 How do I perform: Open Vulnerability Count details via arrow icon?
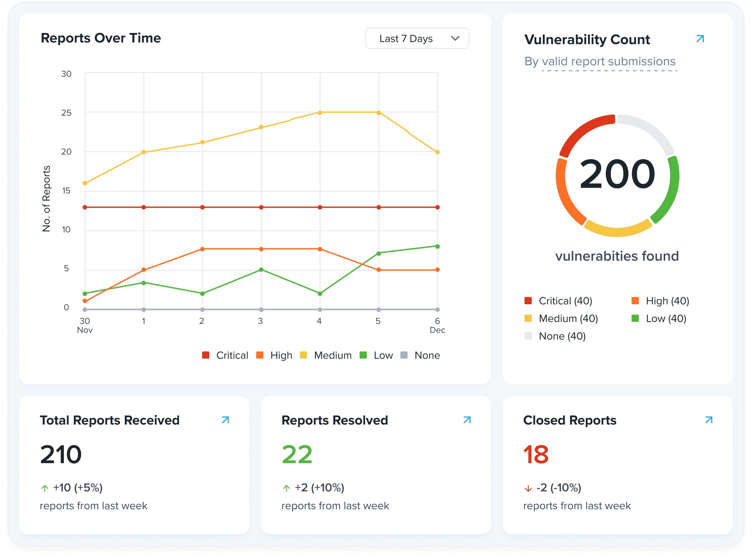[x=700, y=39]
